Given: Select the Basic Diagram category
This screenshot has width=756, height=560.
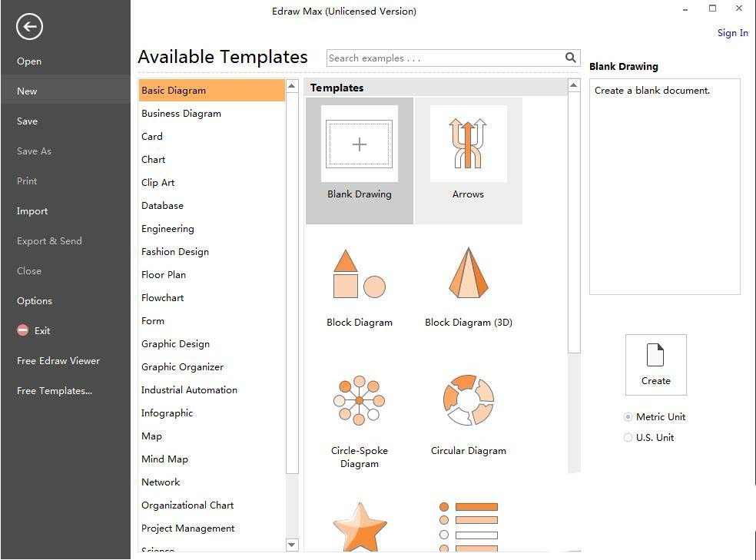Looking at the screenshot, I should (211, 90).
